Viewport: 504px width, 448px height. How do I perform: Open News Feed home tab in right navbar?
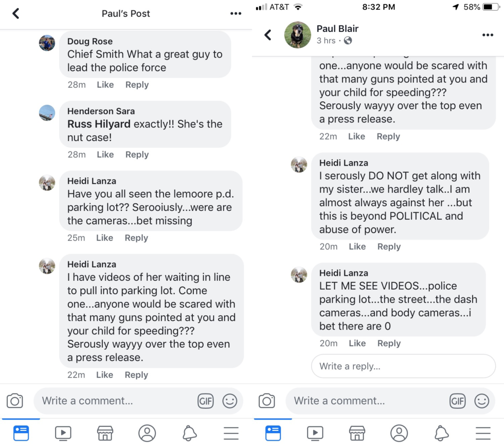click(x=273, y=433)
